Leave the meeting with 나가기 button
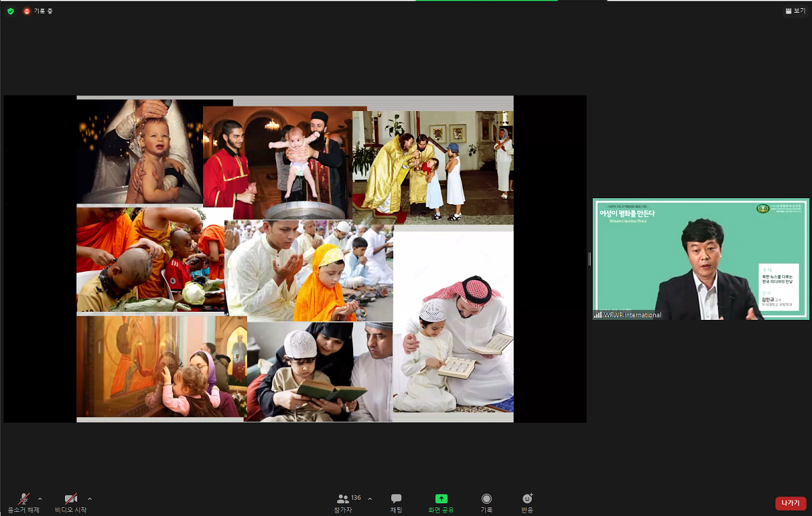The height and width of the screenshot is (516, 812). 790,503
